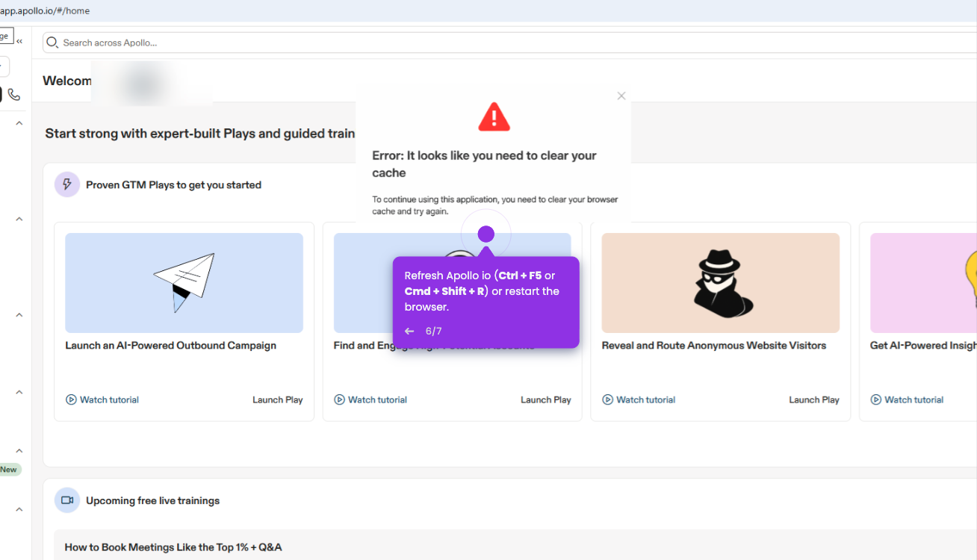Watch tutorial for Get AI-Powered Insights card
977x560 pixels.
(x=907, y=399)
